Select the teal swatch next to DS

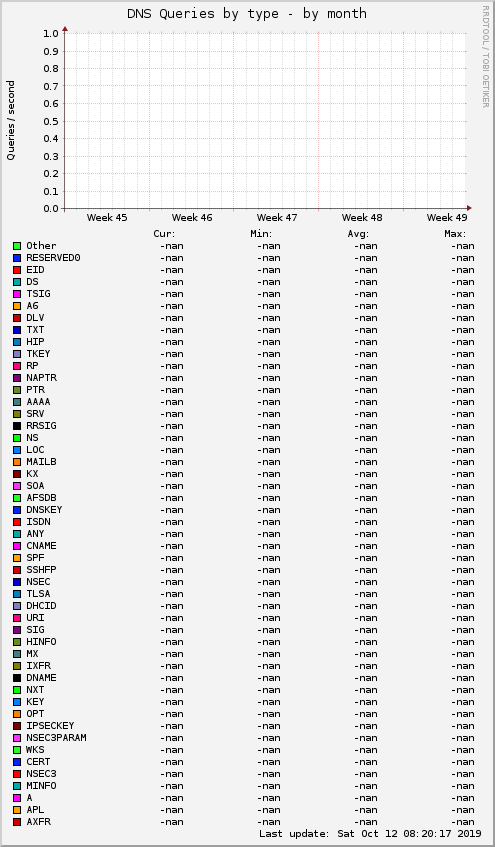tap(17, 282)
